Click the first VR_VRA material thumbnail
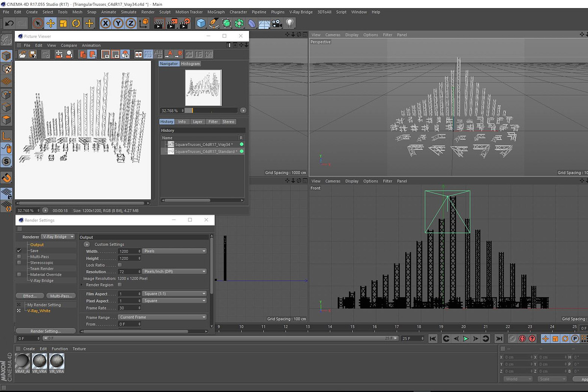The image size is (588, 392). (x=39, y=363)
